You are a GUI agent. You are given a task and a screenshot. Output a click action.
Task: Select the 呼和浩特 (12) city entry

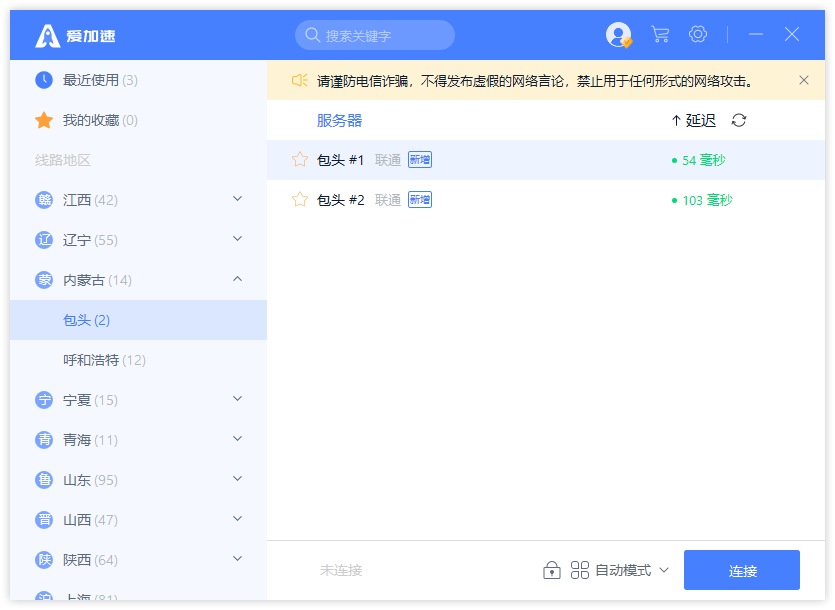click(138, 360)
